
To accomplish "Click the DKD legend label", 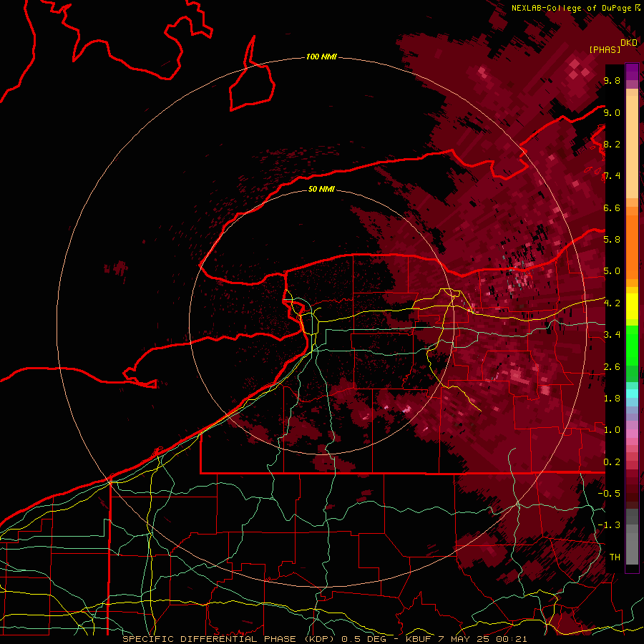I will tap(629, 43).
